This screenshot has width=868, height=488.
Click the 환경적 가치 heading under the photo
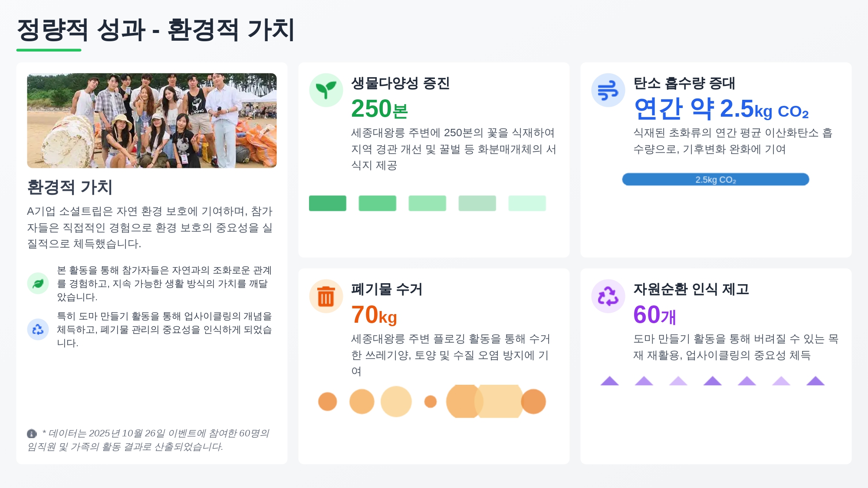pos(69,187)
